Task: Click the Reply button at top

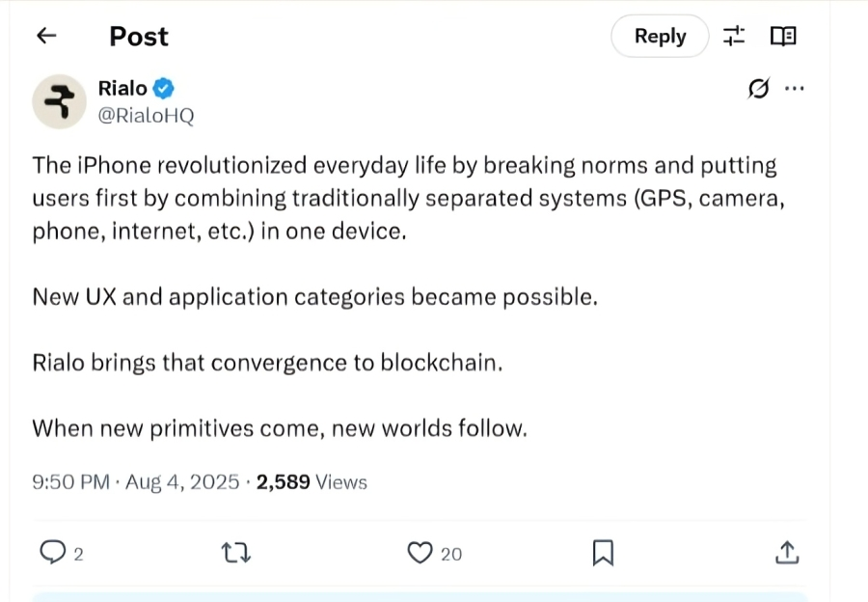Action: (x=660, y=36)
